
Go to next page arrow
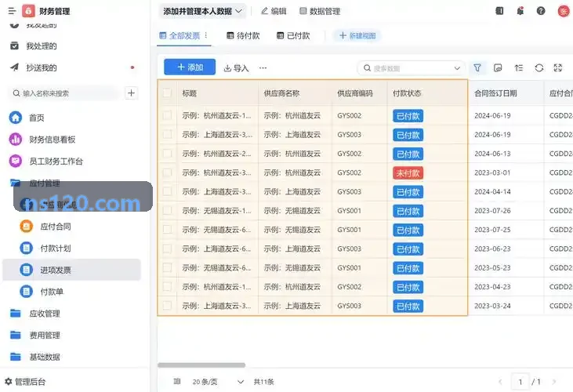pyautogui.click(x=554, y=382)
